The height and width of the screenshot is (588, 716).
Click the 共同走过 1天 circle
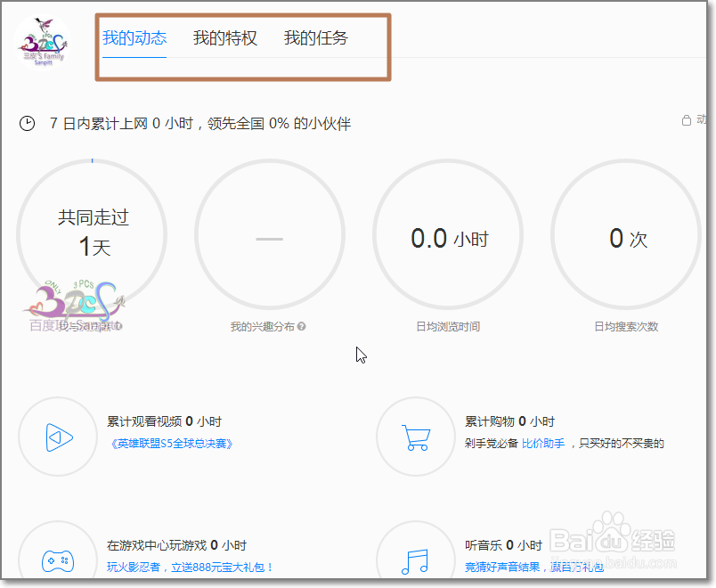(x=91, y=233)
